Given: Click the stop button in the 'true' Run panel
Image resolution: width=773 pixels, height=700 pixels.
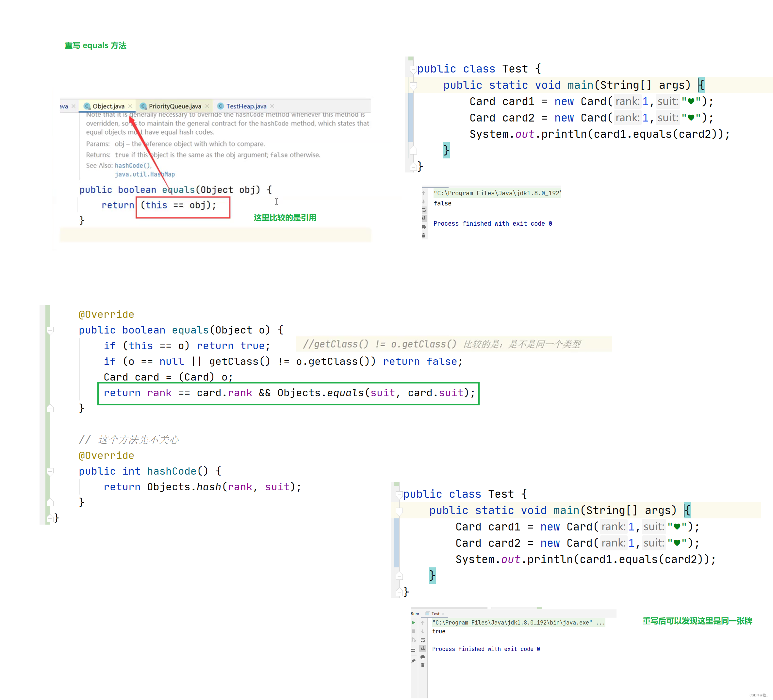Looking at the screenshot, I should click(x=413, y=631).
